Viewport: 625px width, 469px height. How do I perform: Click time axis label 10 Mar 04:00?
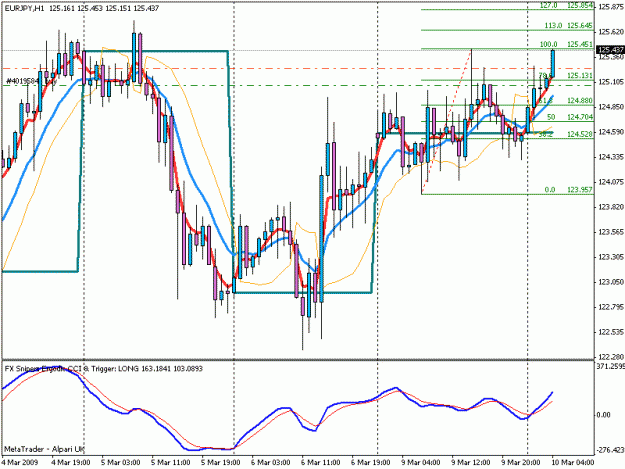point(573,463)
